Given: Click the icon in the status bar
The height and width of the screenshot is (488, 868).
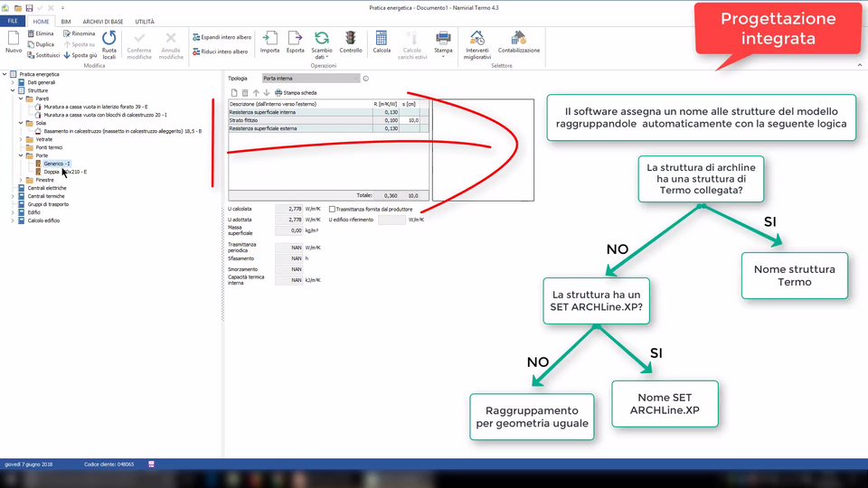Looking at the screenshot, I should (x=151, y=465).
